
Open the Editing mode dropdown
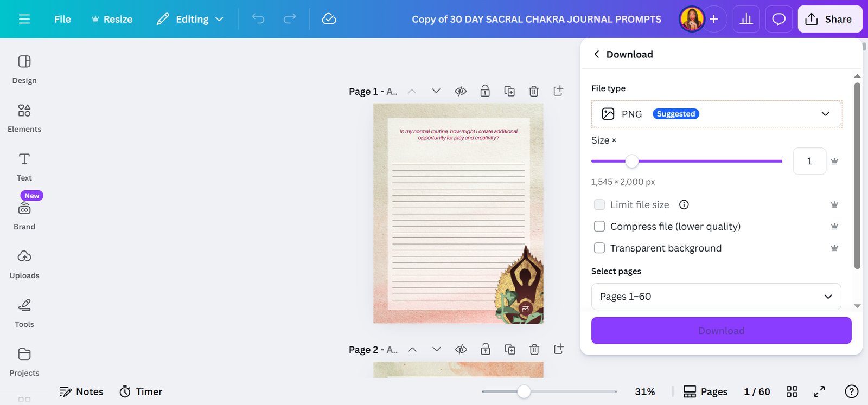pos(190,20)
